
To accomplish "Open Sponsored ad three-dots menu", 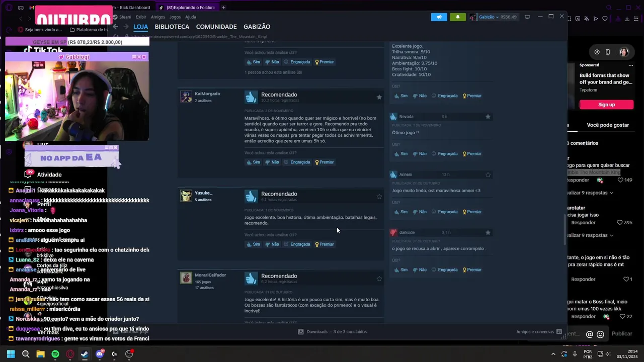I will click(x=630, y=65).
